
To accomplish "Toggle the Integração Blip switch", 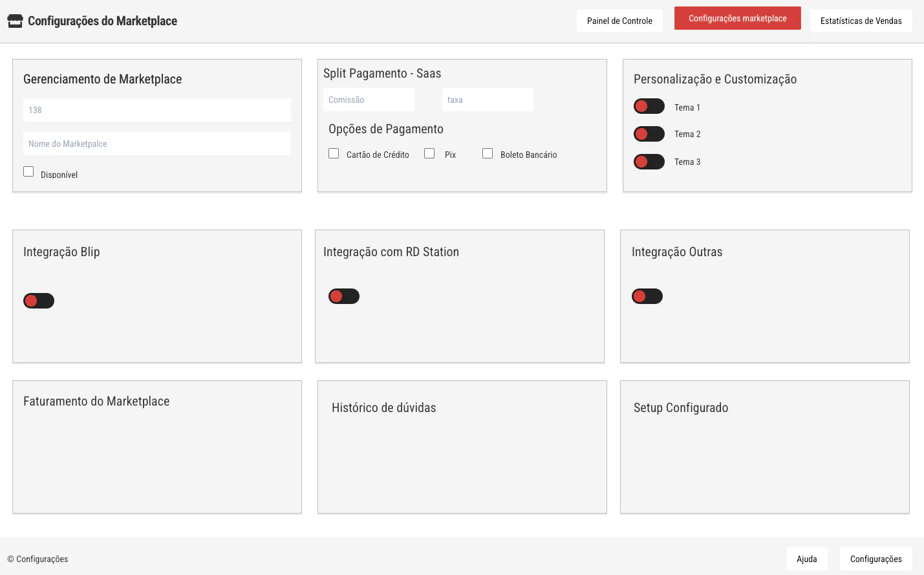I will click(x=39, y=301).
